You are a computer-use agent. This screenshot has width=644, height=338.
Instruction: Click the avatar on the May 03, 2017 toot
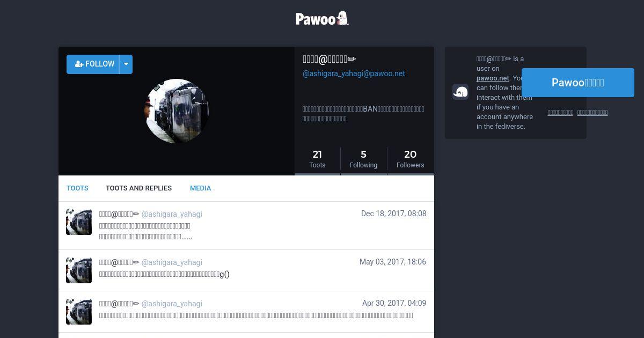click(79, 270)
